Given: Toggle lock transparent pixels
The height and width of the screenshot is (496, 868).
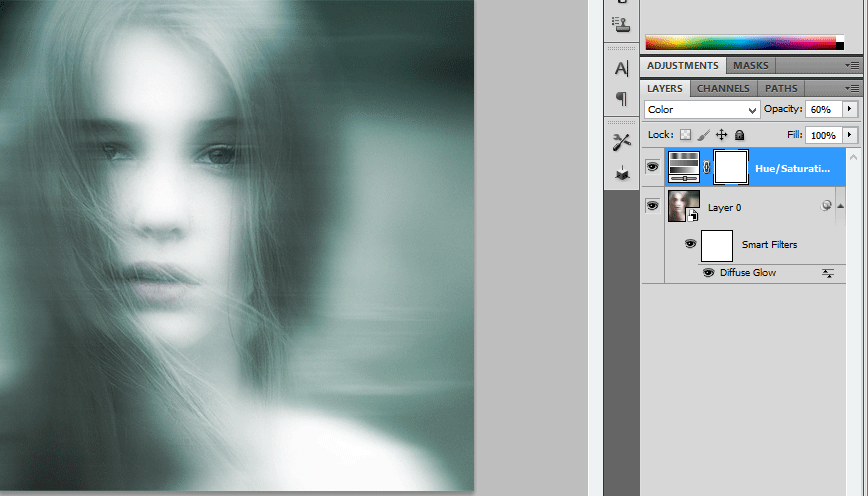Looking at the screenshot, I should (685, 135).
